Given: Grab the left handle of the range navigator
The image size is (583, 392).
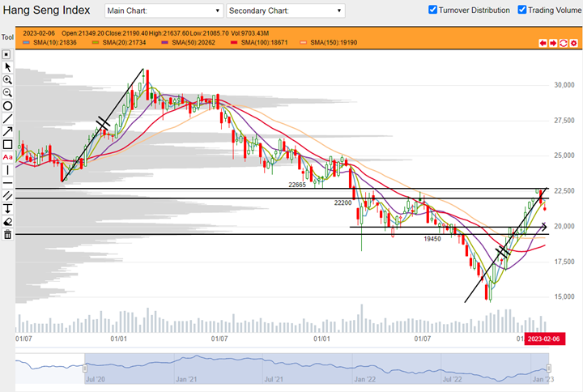Looking at the screenshot, I should click(x=85, y=369).
